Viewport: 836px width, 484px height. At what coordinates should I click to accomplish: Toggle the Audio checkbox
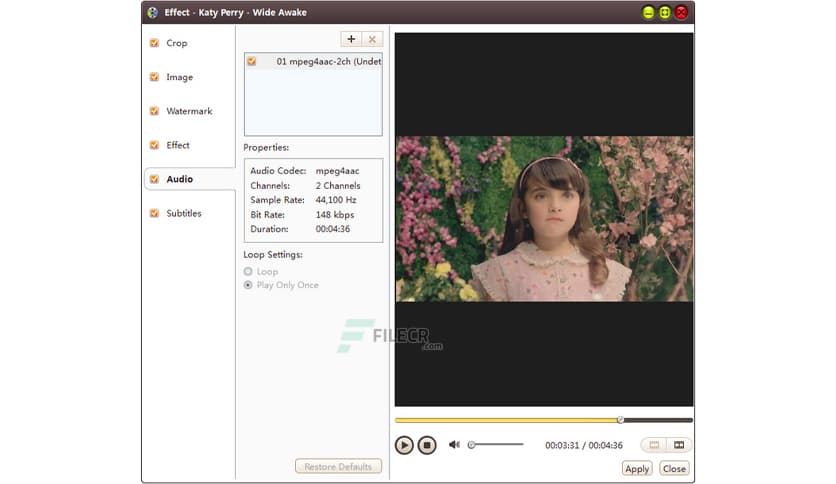click(155, 180)
